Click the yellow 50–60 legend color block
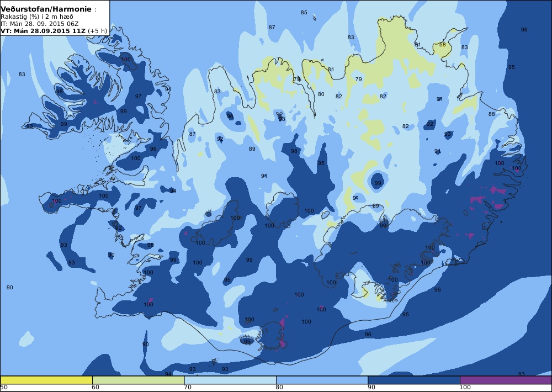The image size is (552, 392). [46, 380]
